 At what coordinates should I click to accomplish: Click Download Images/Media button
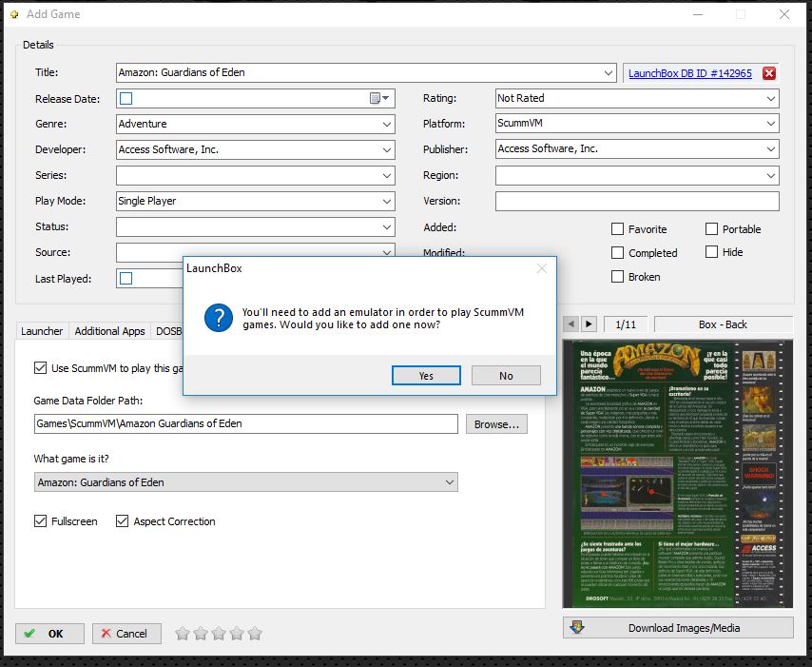pyautogui.click(x=678, y=628)
